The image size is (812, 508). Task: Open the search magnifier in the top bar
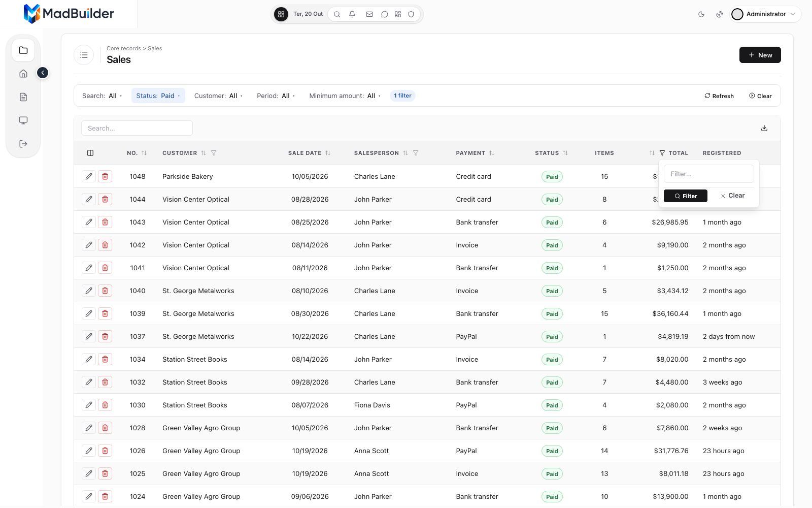337,14
